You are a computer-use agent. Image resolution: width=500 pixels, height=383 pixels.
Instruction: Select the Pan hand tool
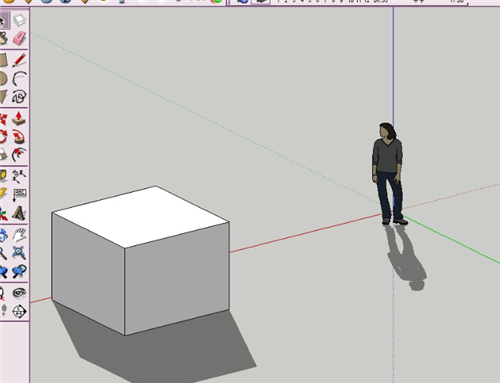pos(19,235)
